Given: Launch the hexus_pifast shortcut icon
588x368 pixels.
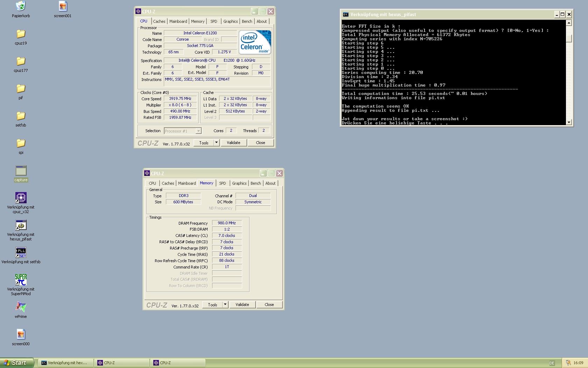Looking at the screenshot, I should 21,225.
